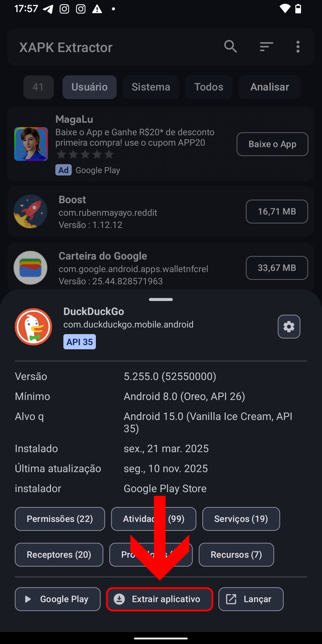
Task: Expand the Serviços (19) list
Action: (241, 519)
